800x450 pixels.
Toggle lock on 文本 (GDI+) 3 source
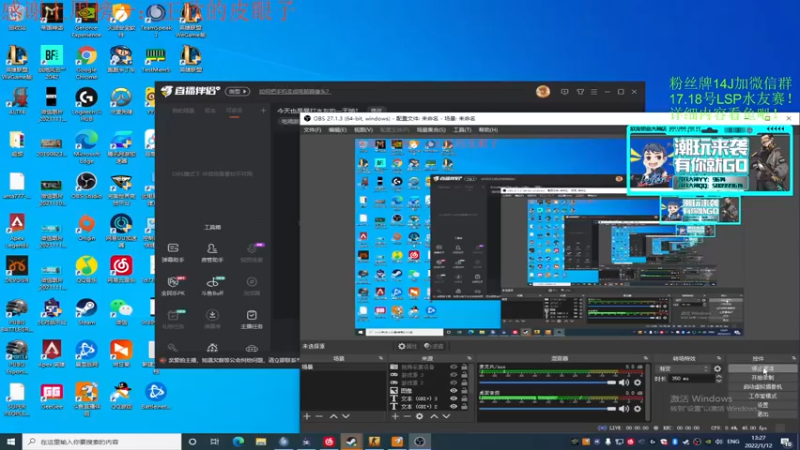pos(464,398)
